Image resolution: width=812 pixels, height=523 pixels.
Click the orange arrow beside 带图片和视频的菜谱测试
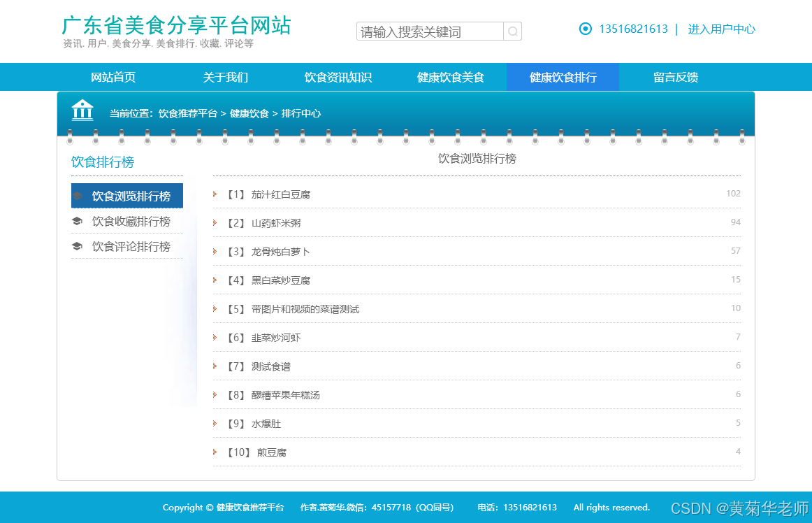tap(215, 308)
